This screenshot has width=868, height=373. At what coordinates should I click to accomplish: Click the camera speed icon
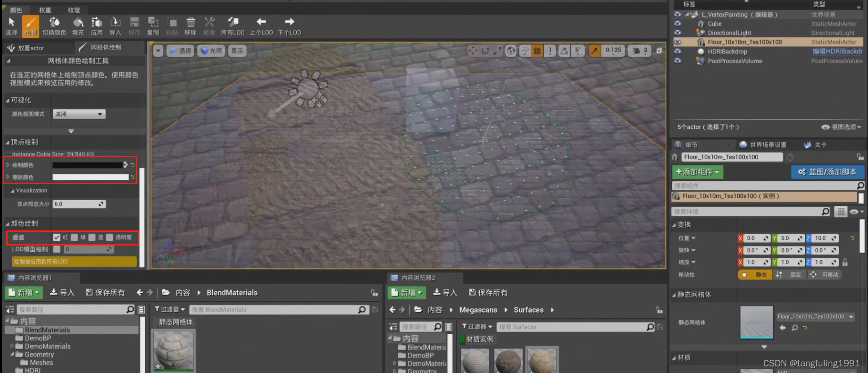click(x=636, y=51)
